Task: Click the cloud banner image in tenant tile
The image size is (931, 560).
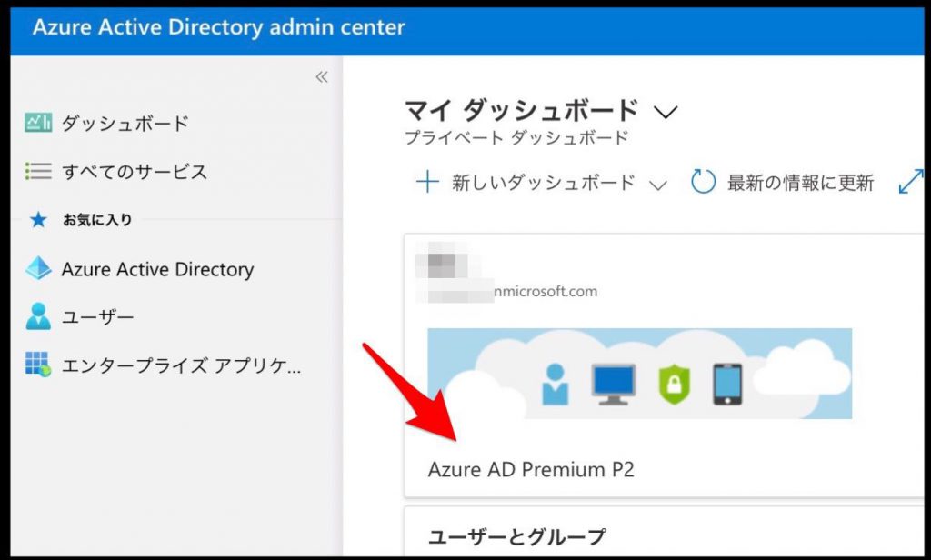Action: point(639,374)
